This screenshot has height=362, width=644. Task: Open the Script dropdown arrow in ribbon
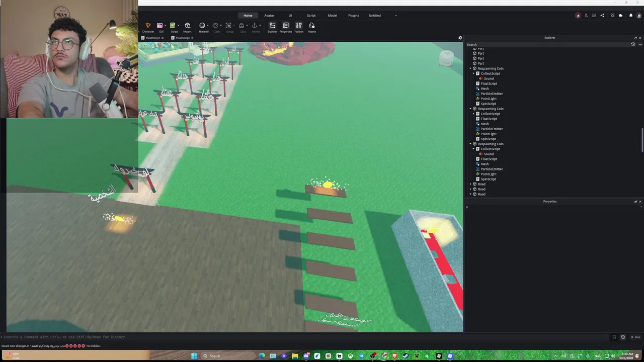point(178,26)
